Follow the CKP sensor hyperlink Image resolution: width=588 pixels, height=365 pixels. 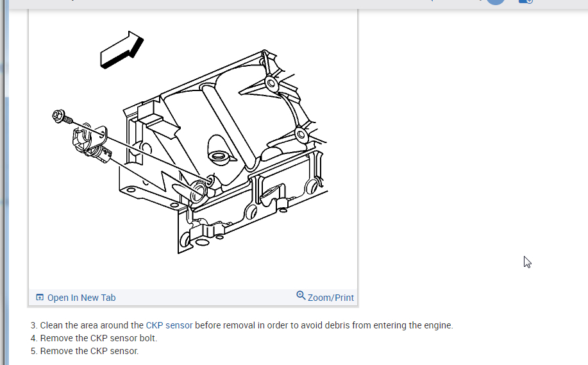point(169,325)
